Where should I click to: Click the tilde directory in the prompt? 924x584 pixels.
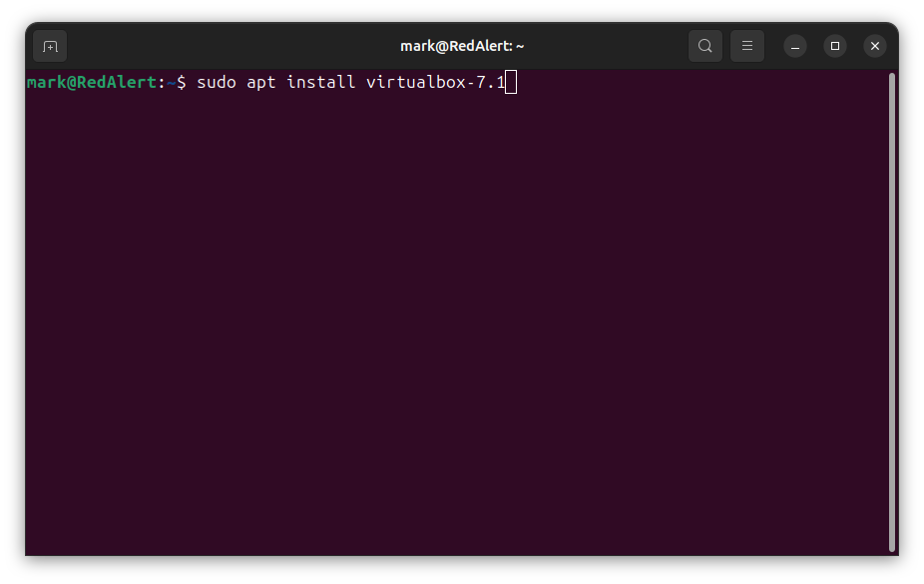pos(172,83)
